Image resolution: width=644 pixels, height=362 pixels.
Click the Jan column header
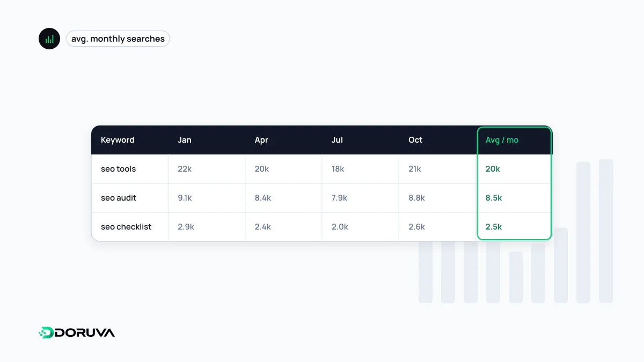[185, 140]
